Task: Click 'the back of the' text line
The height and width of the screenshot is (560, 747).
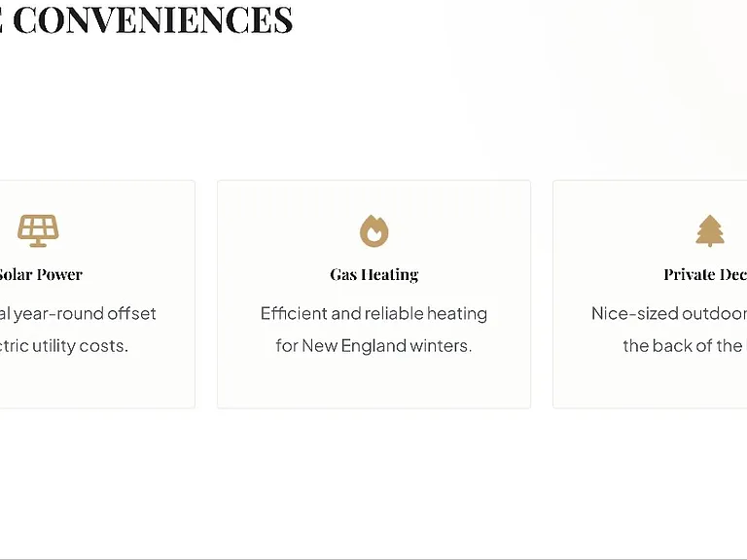Action: point(685,346)
